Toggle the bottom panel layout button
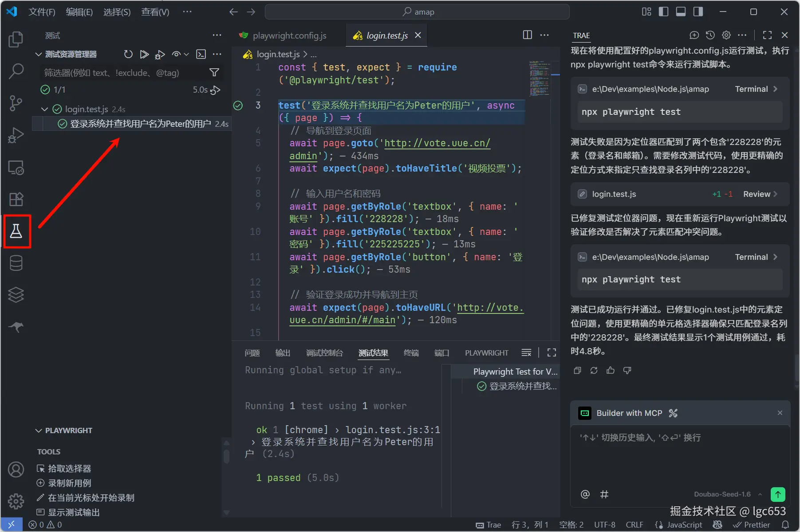Screen dimensions: 800x532 click(681, 12)
